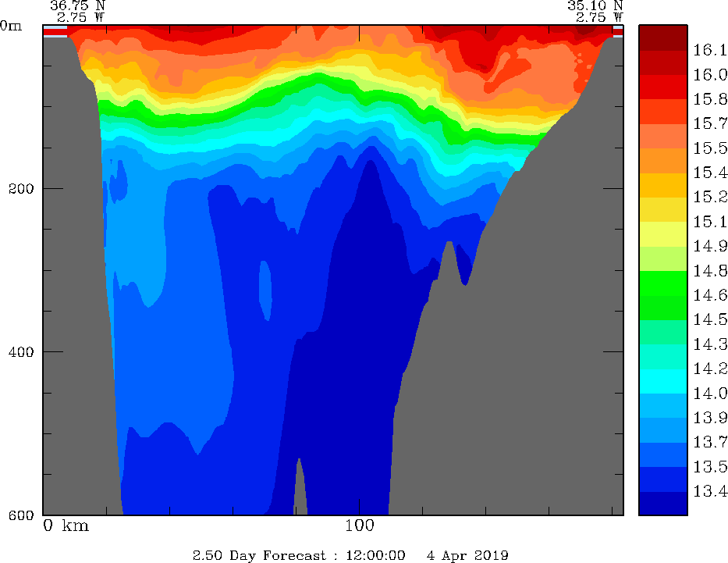Screen dimensions: 728x563
Task: Click the 36.75 N latitude label
Action: click(x=77, y=5)
